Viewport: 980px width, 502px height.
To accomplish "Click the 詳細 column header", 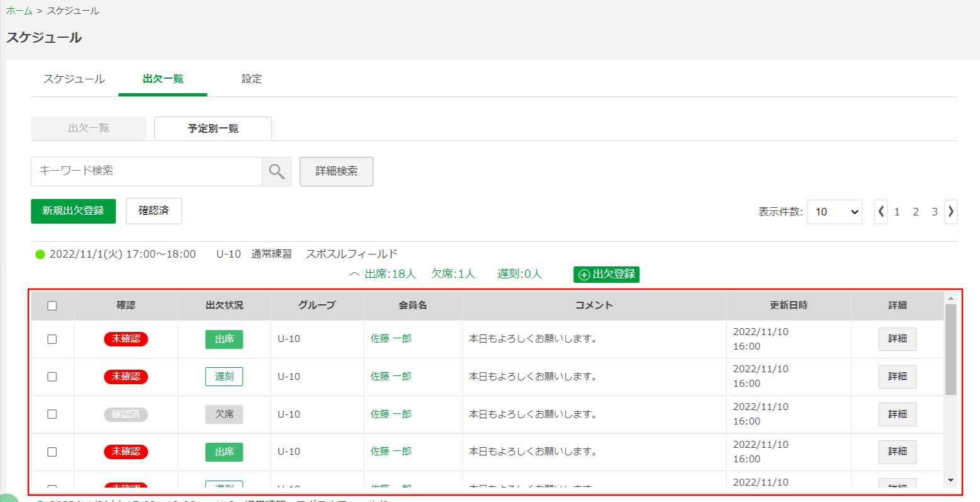I will (898, 305).
